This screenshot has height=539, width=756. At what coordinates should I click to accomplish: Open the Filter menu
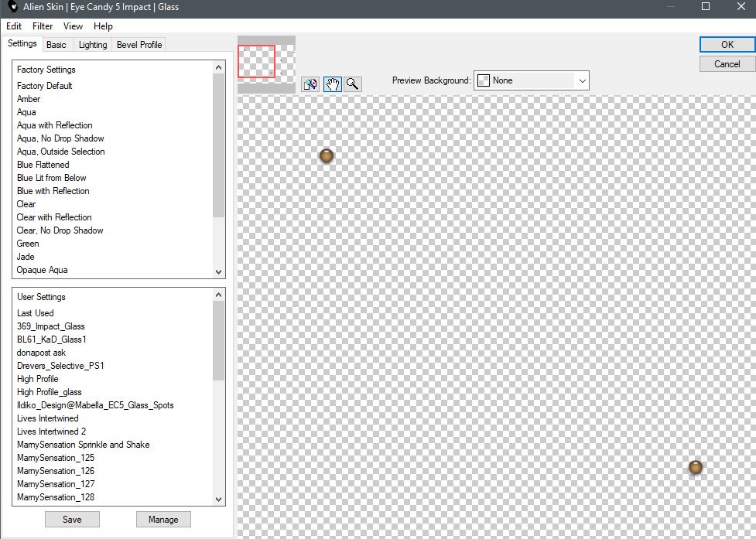43,26
